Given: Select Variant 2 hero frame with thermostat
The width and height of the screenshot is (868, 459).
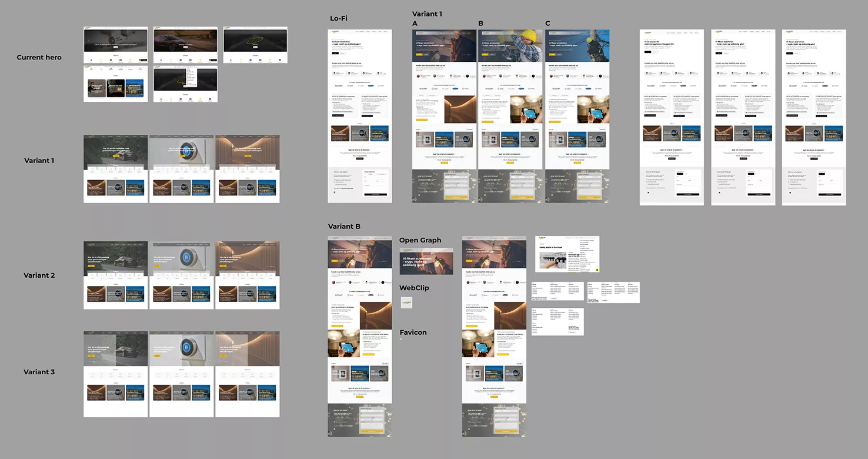Looking at the screenshot, I should coord(182,275).
